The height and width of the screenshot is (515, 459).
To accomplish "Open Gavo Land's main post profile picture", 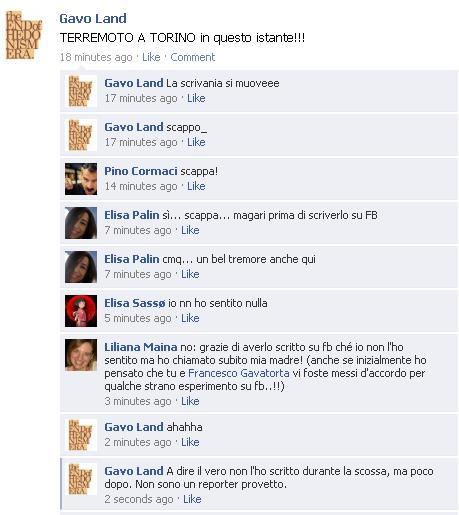I will click(24, 35).
